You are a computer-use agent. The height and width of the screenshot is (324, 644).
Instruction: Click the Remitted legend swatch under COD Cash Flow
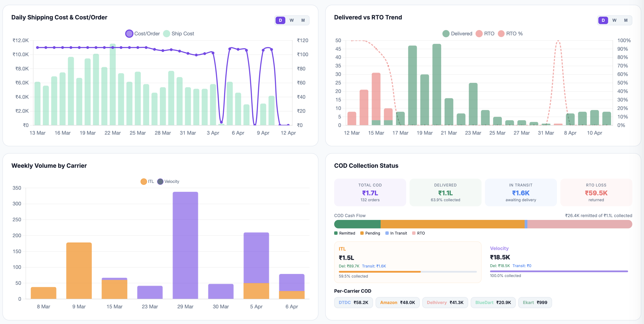tap(336, 233)
